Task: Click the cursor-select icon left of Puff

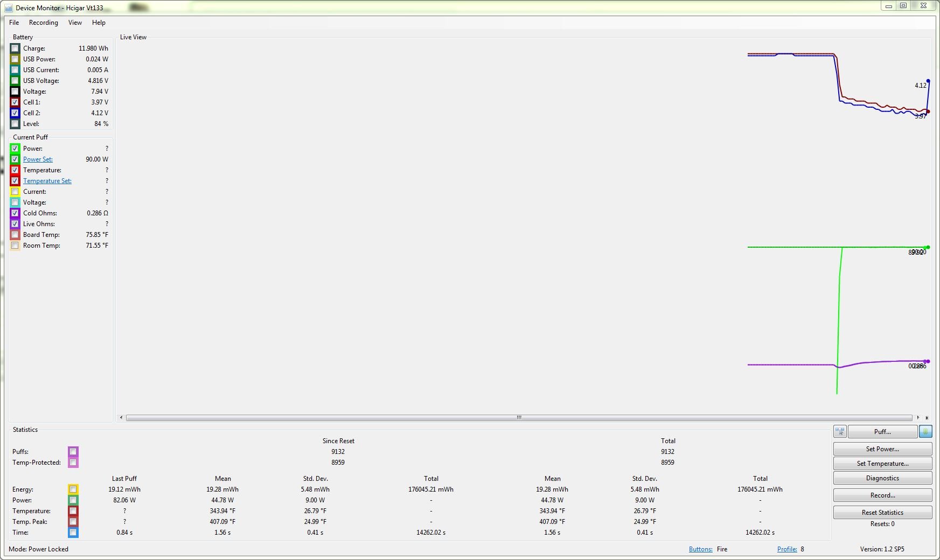Action: pos(840,431)
